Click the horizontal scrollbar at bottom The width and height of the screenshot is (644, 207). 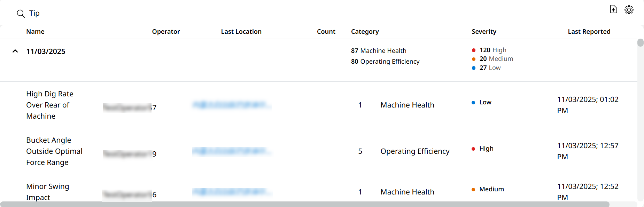305,204
